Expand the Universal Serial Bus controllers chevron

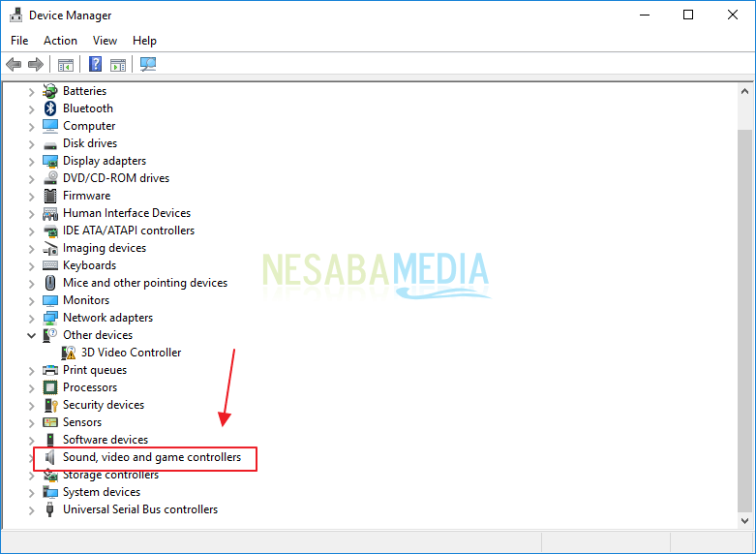pyautogui.click(x=31, y=510)
